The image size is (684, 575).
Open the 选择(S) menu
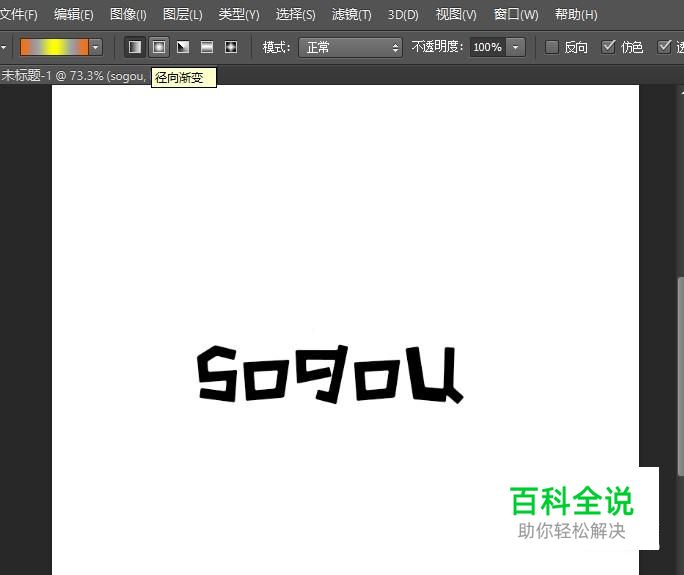tap(295, 14)
